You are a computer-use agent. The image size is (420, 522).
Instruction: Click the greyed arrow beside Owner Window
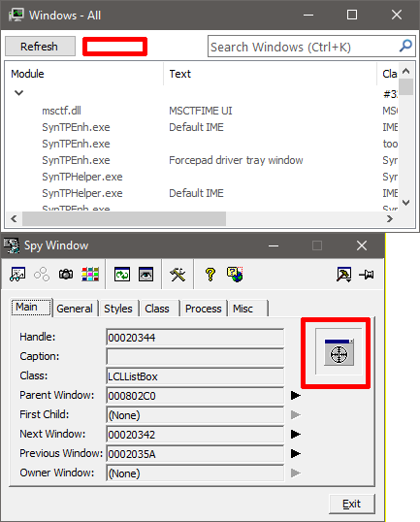click(295, 473)
